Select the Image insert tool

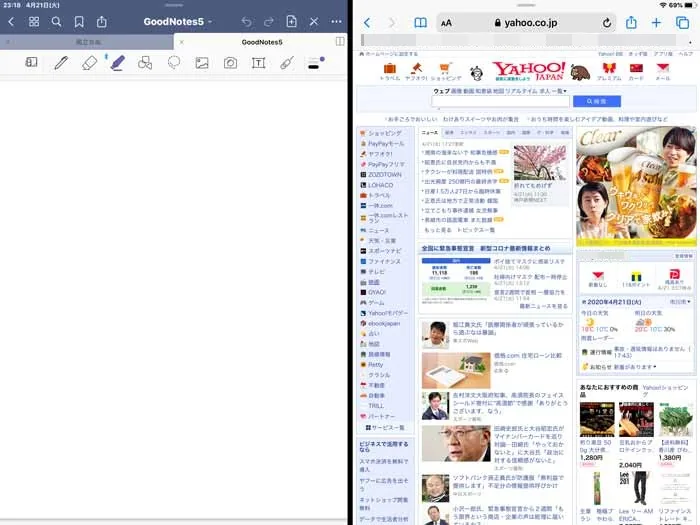(x=202, y=62)
